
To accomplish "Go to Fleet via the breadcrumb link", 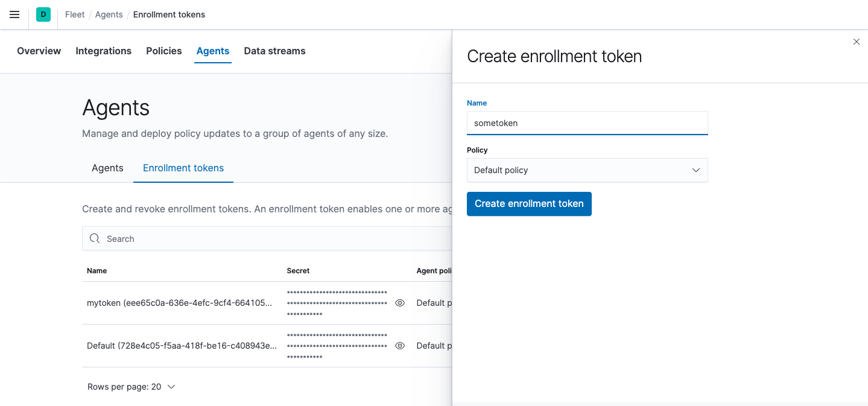I will (x=74, y=14).
